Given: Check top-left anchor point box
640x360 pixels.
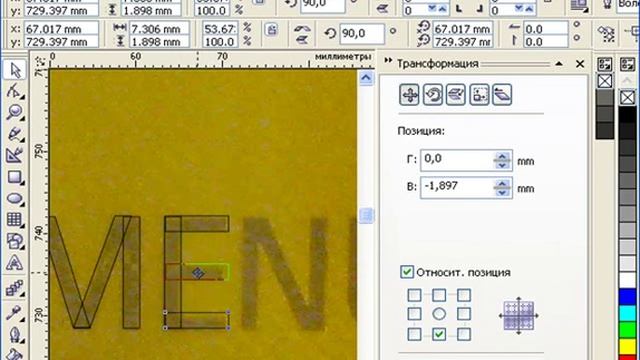Looking at the screenshot, I should [x=414, y=295].
